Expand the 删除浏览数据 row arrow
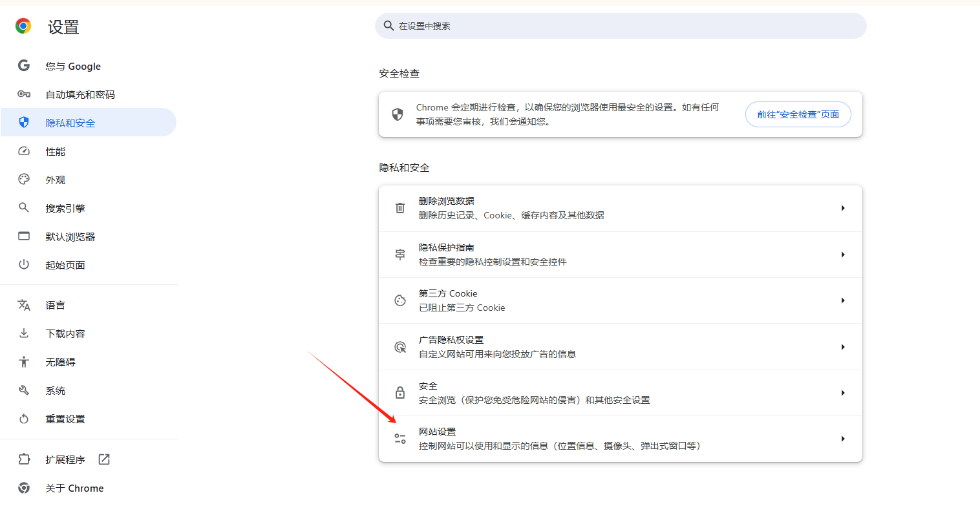The image size is (980, 524). click(x=843, y=208)
